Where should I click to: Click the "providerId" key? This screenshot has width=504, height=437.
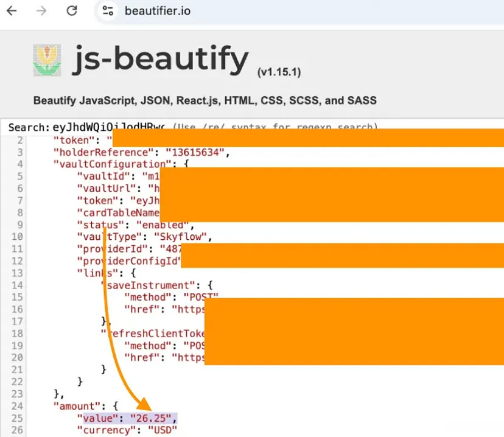coord(113,249)
